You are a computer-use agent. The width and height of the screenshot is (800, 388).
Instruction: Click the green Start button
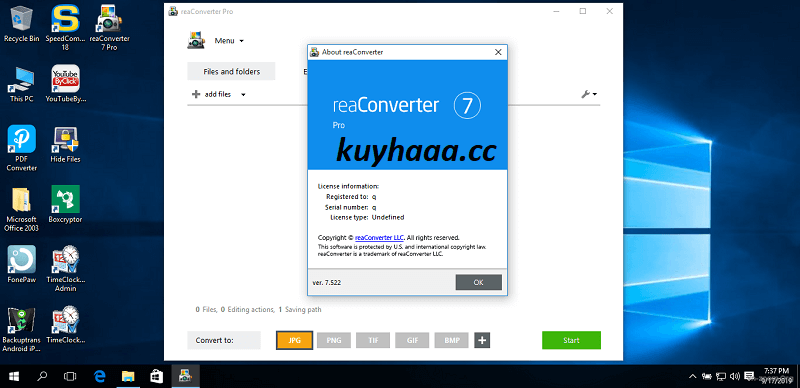[x=571, y=340]
